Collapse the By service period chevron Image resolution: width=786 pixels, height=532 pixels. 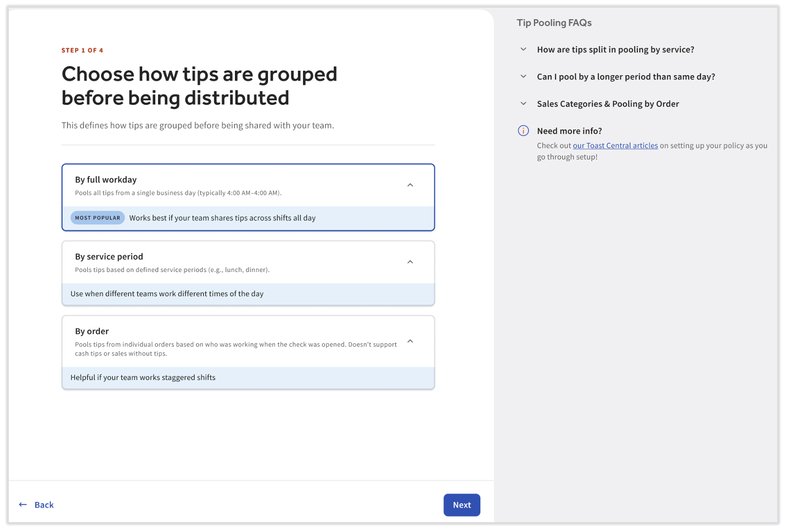[410, 262]
